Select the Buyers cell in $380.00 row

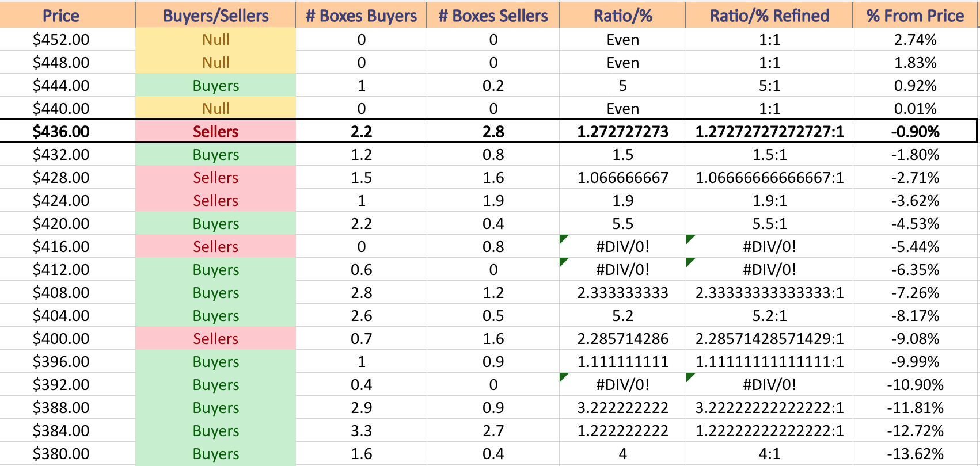point(215,454)
